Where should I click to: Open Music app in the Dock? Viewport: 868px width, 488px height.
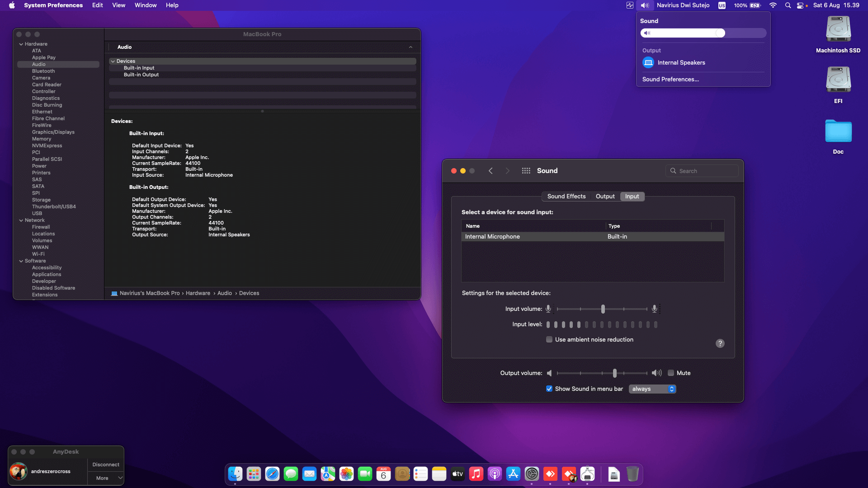pyautogui.click(x=476, y=474)
